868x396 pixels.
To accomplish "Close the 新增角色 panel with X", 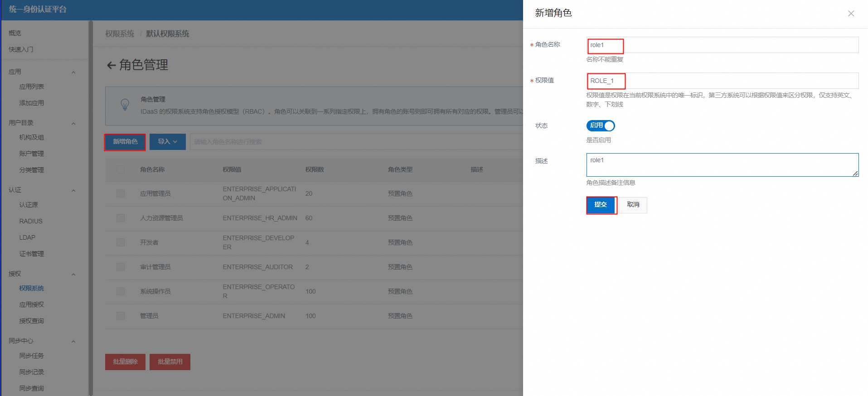I will click(851, 14).
